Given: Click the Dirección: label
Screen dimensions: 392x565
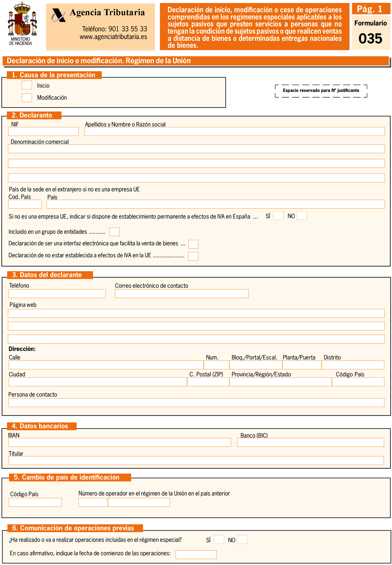Looking at the screenshot, I should pos(22,349).
